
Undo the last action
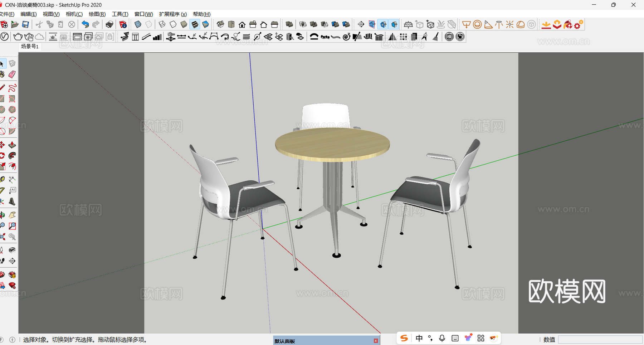pos(85,24)
